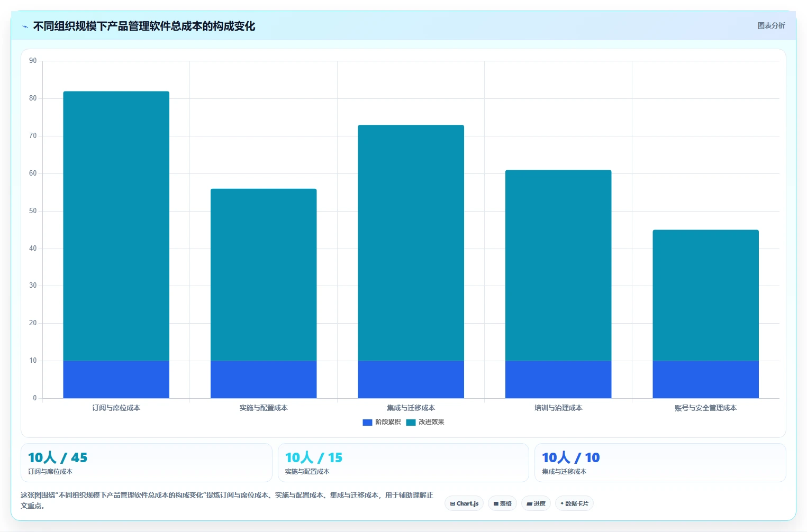Select the 数据卡片 tag chip
The image size is (807, 532).
pos(574,503)
